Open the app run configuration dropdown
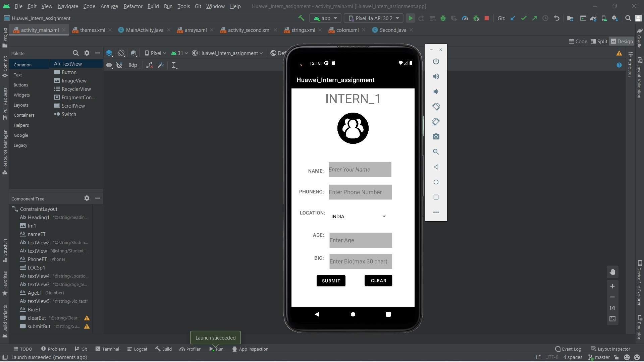 325,18
